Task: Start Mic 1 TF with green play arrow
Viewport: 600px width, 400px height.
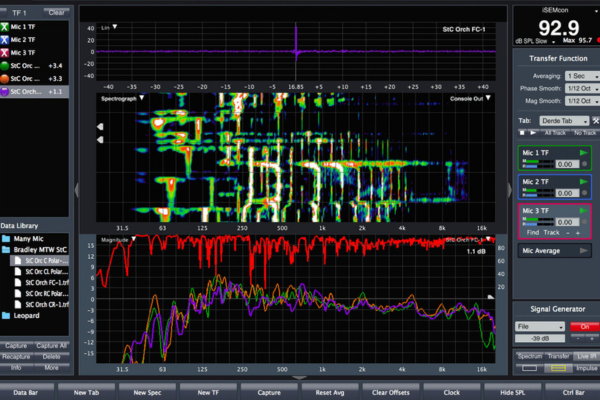Action: [x=583, y=153]
